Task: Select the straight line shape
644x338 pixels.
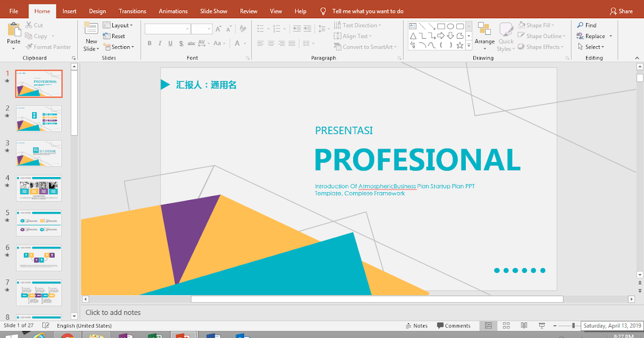Action: tap(422, 26)
